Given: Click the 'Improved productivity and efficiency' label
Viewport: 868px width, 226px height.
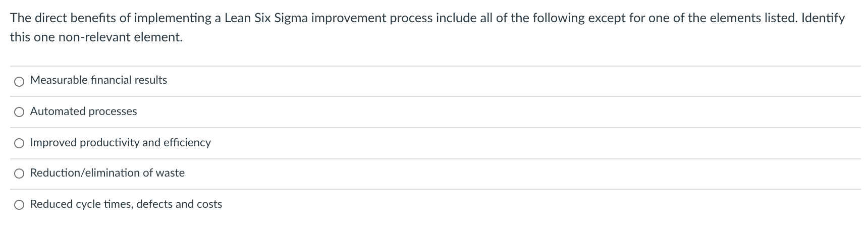Looking at the screenshot, I should [121, 143].
